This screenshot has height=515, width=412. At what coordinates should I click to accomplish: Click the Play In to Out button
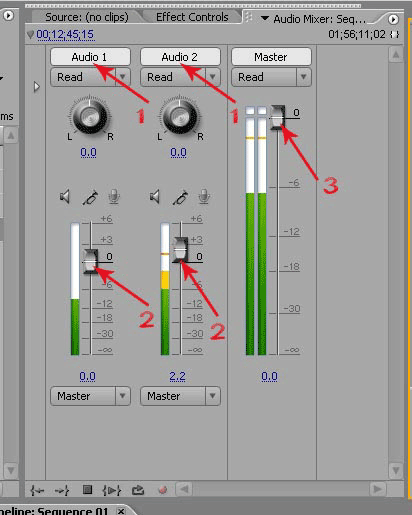[112, 490]
